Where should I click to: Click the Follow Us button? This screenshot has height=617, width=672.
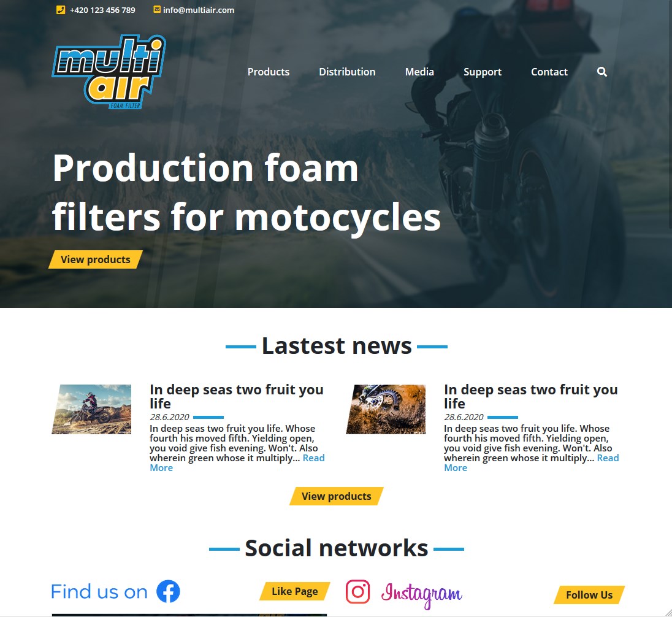coord(589,595)
